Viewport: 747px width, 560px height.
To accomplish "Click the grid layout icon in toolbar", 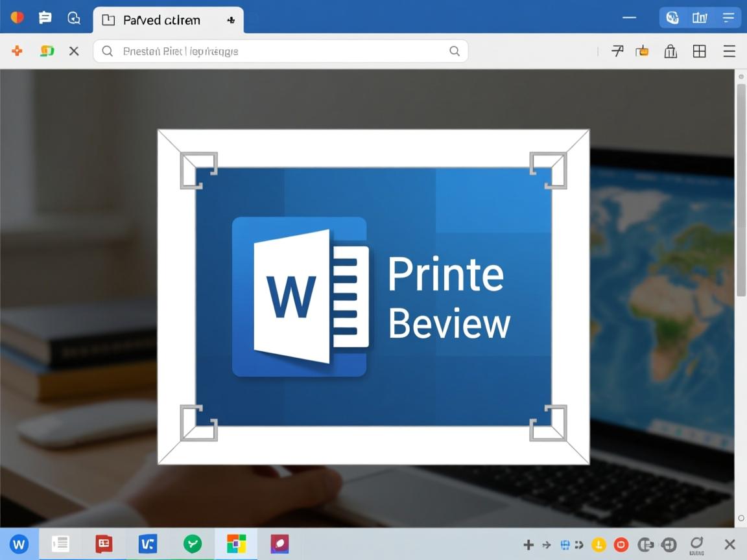I will pyautogui.click(x=699, y=51).
